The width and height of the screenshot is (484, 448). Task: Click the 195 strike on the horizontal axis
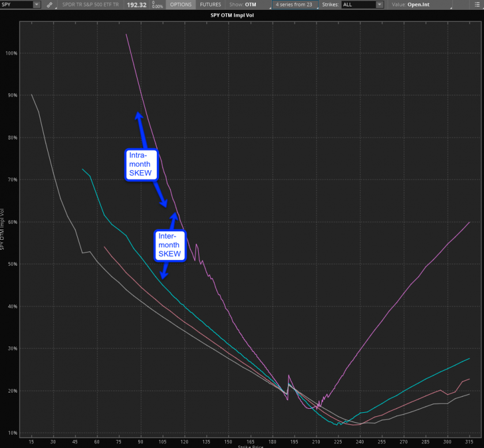(294, 442)
